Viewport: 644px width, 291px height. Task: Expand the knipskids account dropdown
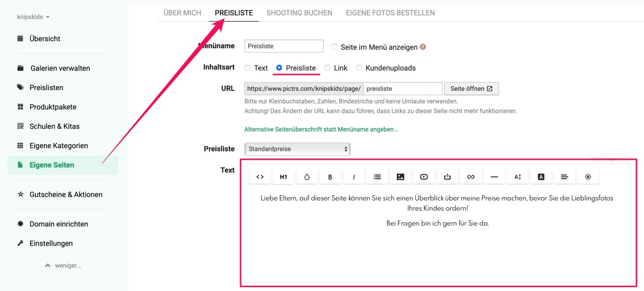point(33,17)
